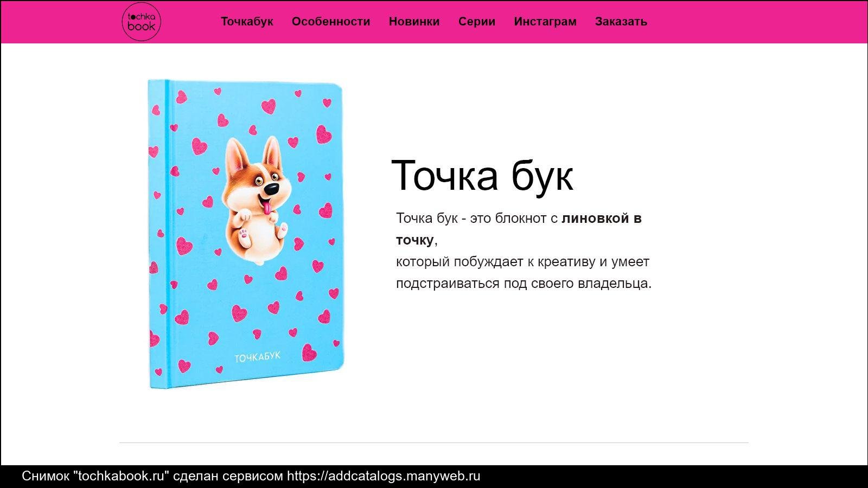
Task: Go to the Особенности section
Action: tap(331, 22)
